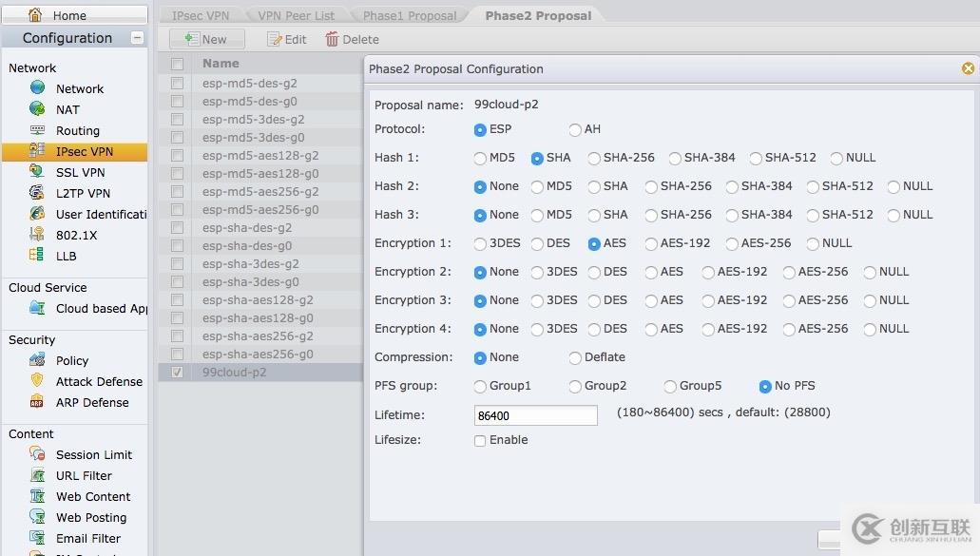Select ESP protocol radio button
The width and height of the screenshot is (980, 556).
(x=480, y=129)
